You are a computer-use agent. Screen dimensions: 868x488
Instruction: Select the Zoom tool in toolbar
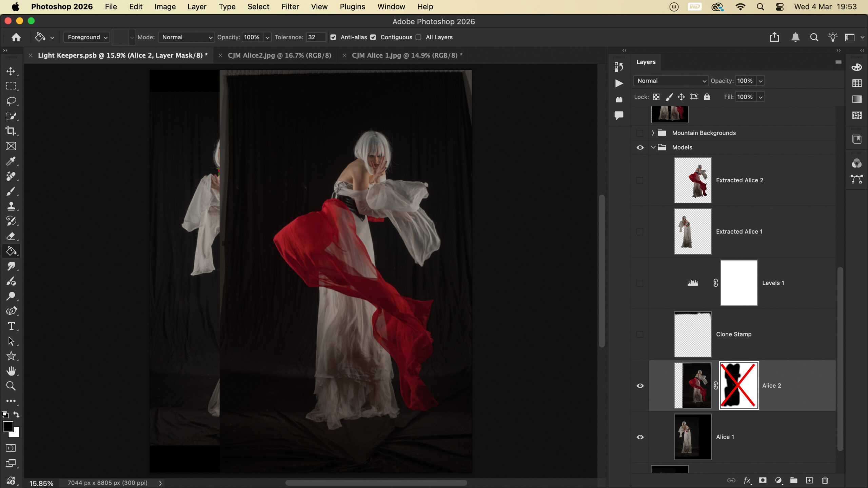coord(11,386)
